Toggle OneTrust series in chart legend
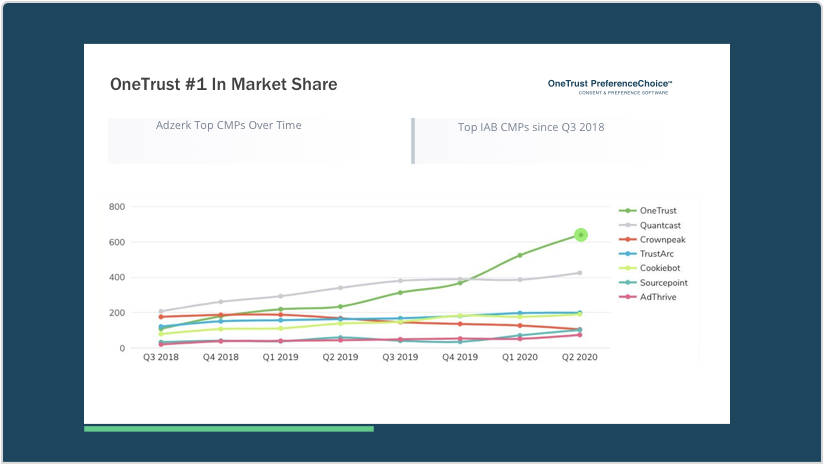 (648, 211)
